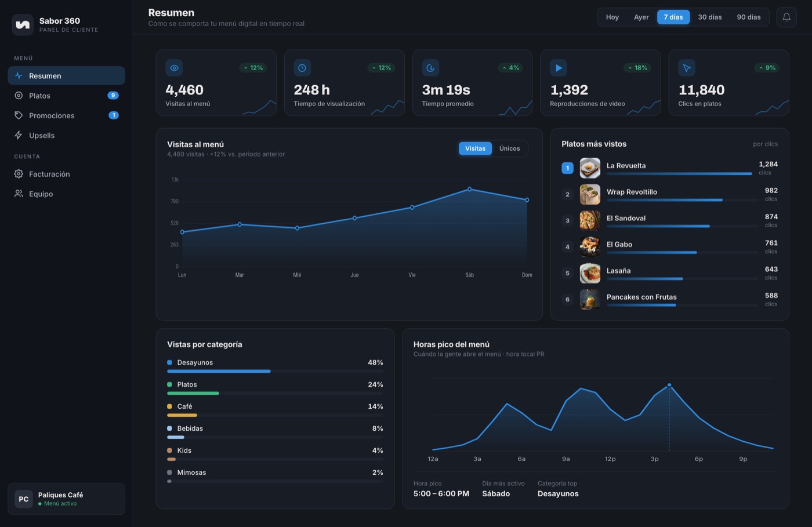Click the Upsells lightning bolt icon

click(19, 135)
